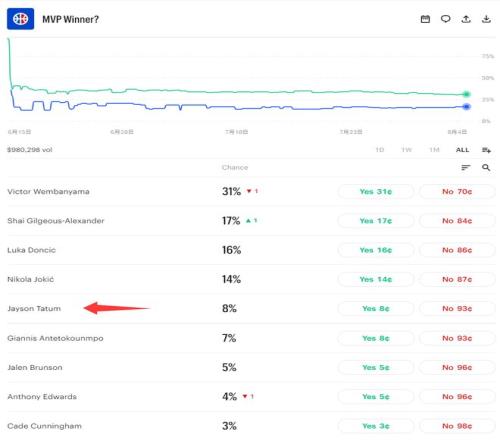Buy No 84¢ for Shai Gilgeous-Alexander
This screenshot has width=500, height=440.
[x=457, y=221]
